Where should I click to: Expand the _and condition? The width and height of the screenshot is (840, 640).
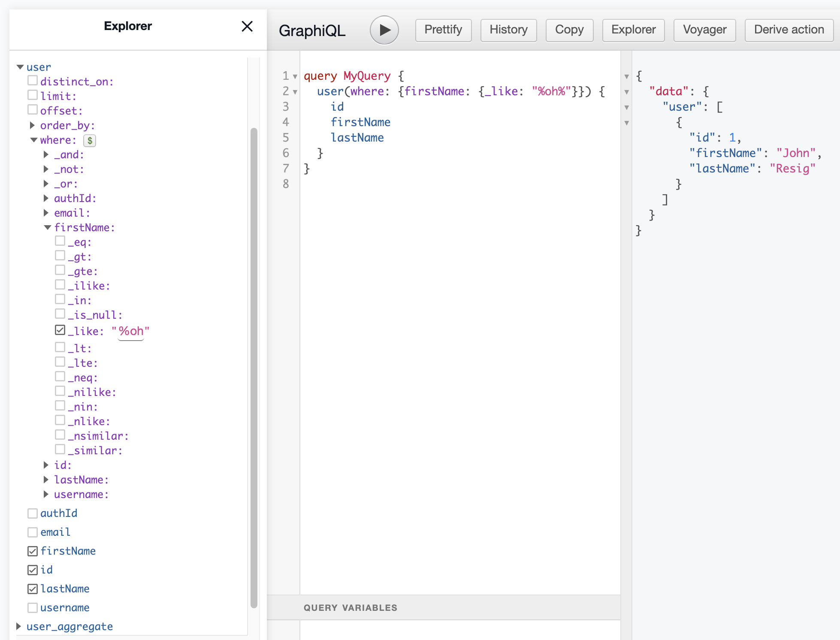pyautogui.click(x=46, y=154)
